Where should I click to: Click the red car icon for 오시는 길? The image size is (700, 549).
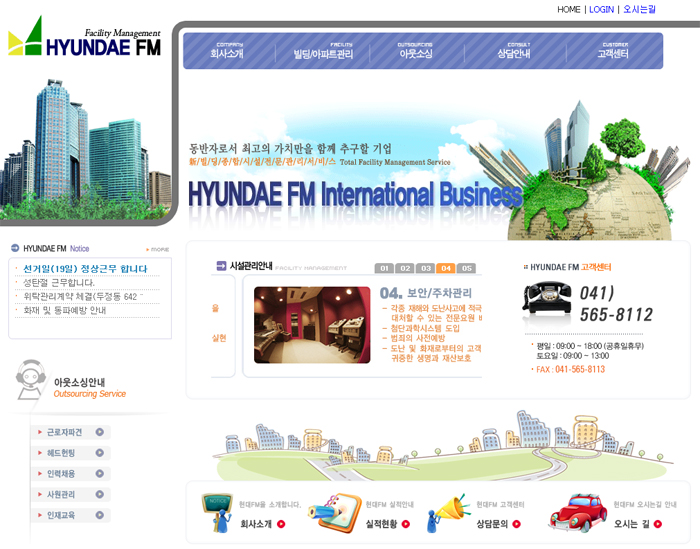click(x=577, y=512)
